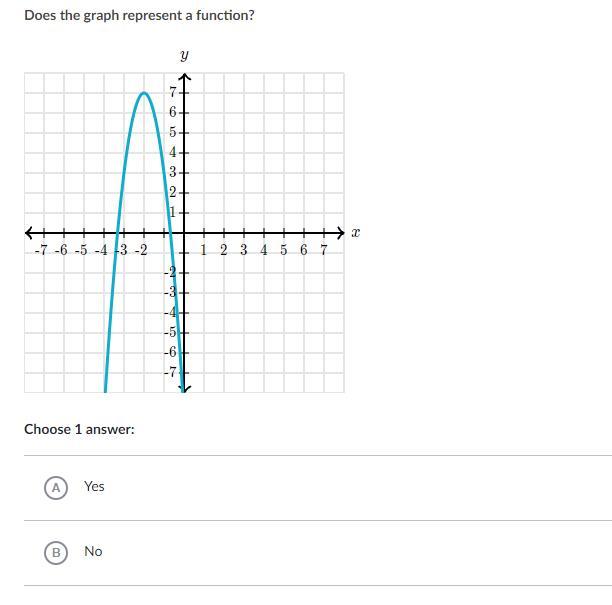Viewport: 612px width, 605px height.
Task: Click the x-axis left arrowhead
Action: pos(29,233)
